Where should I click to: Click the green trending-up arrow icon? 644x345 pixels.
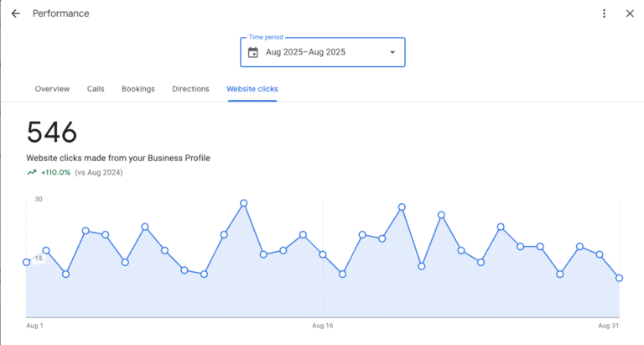32,172
